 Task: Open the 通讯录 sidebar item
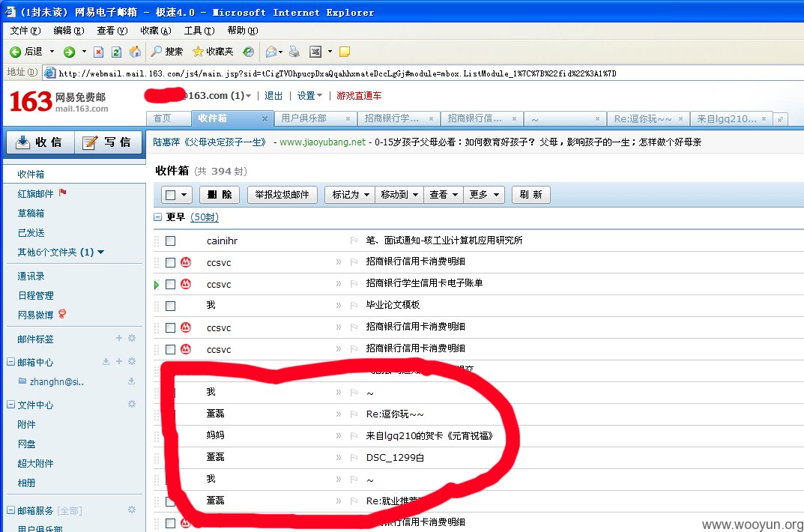(31, 276)
